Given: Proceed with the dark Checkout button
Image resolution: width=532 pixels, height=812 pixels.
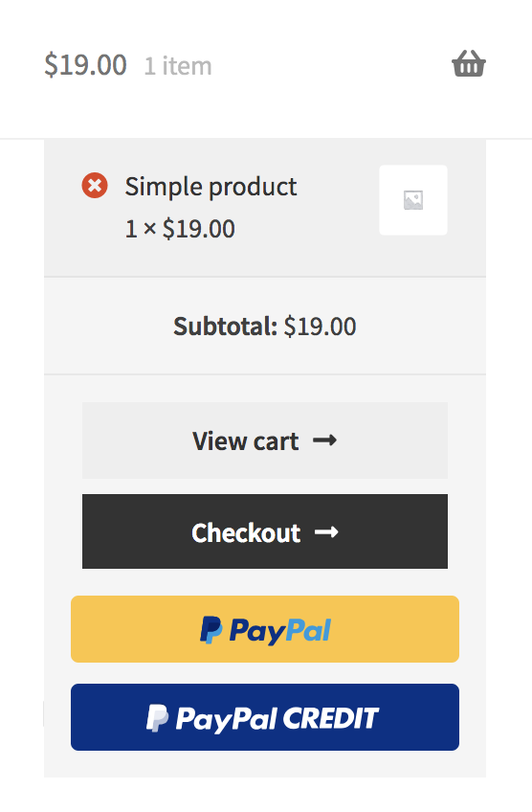Looking at the screenshot, I should coord(265,531).
